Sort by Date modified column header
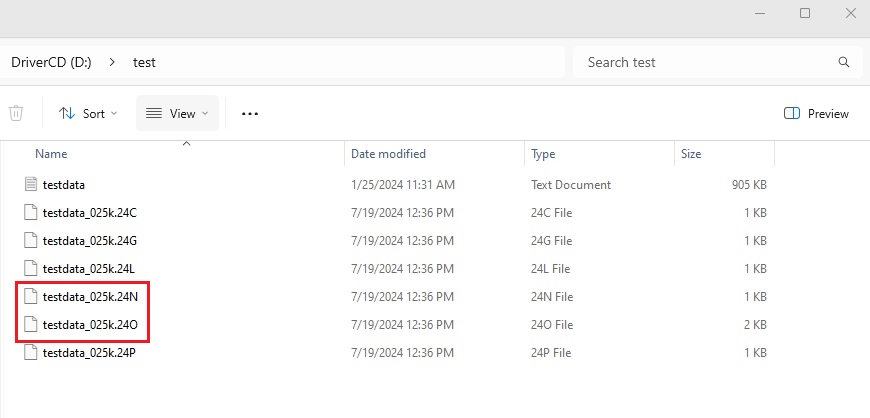The image size is (870, 418). point(388,154)
